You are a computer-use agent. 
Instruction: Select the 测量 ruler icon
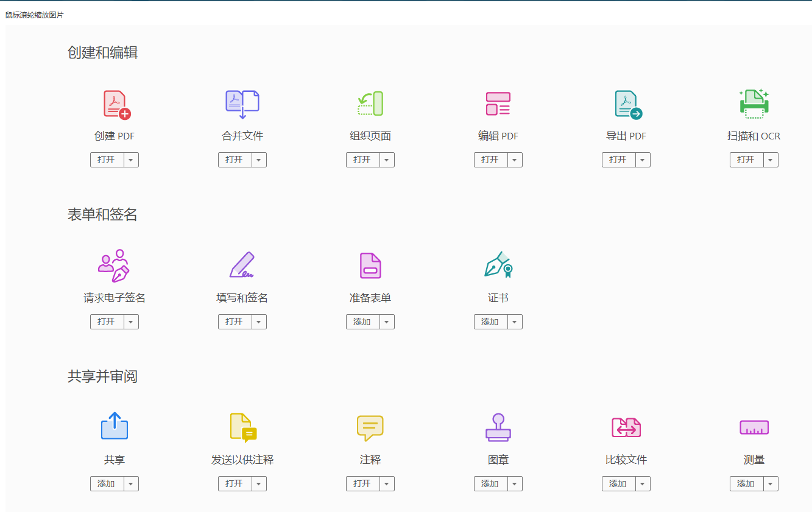pos(754,427)
